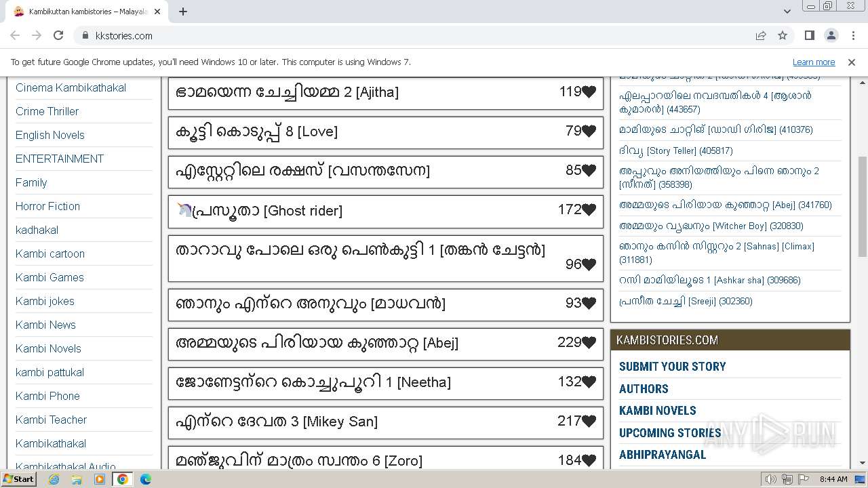The height and width of the screenshot is (488, 868).
Task: Open the KAMBI NOVELS sidebar link
Action: click(657, 411)
